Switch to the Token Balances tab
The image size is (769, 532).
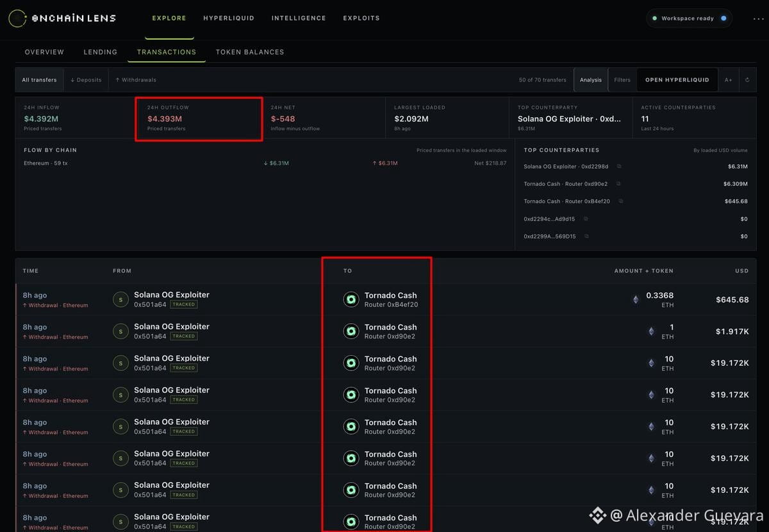click(x=250, y=52)
